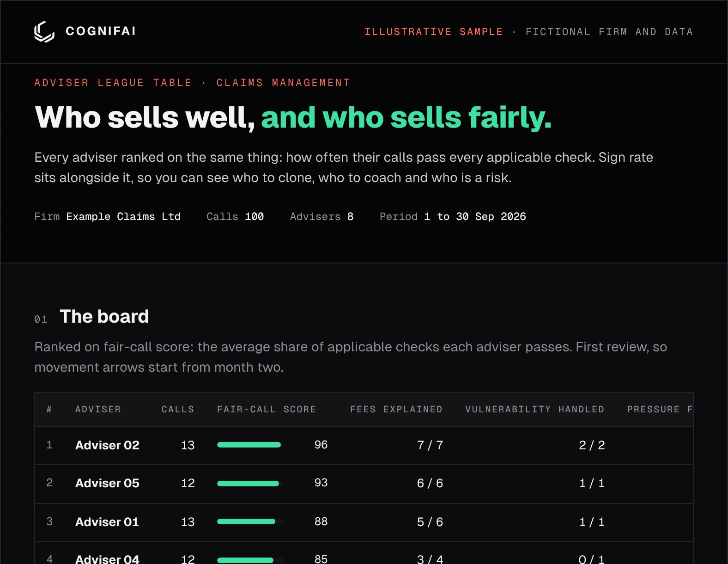728x564 pixels.
Task: Click the section heading 'The board'
Action: click(104, 317)
